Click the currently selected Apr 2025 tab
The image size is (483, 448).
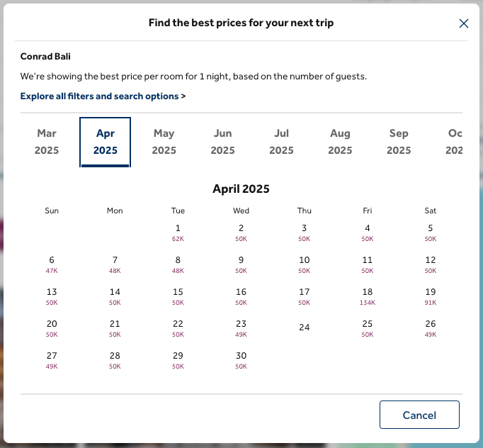[x=106, y=142]
